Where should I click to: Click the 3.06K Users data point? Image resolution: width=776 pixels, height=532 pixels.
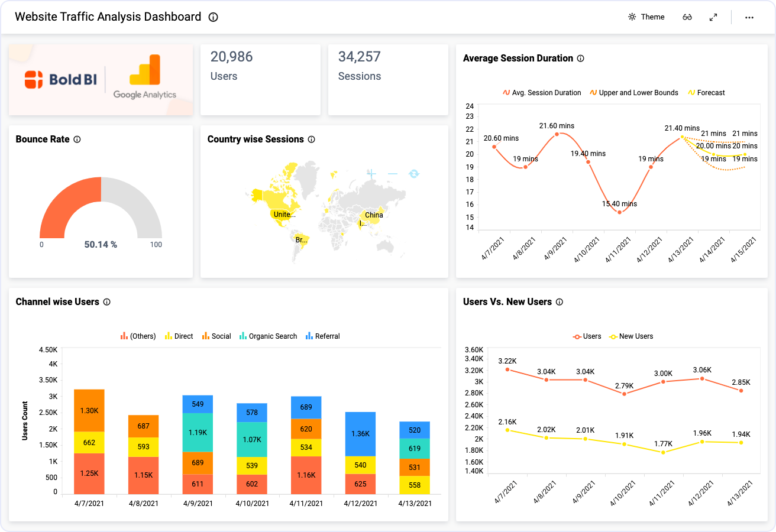pos(702,378)
